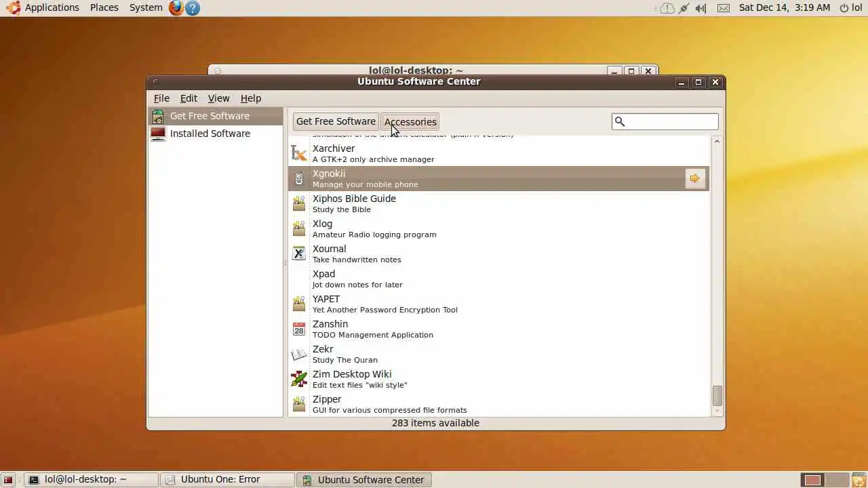The image size is (868, 488).
Task: Click the Xiphos Bible Guide package icon
Action: [x=298, y=203]
